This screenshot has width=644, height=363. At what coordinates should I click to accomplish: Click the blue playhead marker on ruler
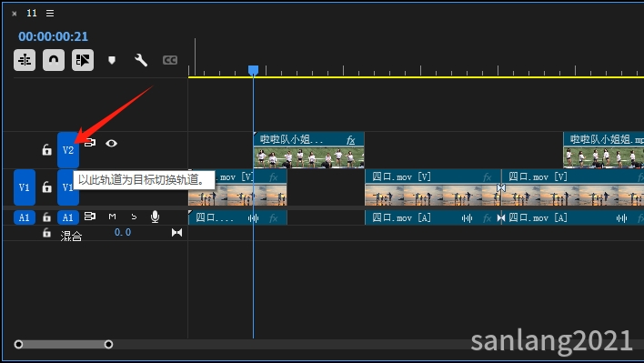[254, 70]
